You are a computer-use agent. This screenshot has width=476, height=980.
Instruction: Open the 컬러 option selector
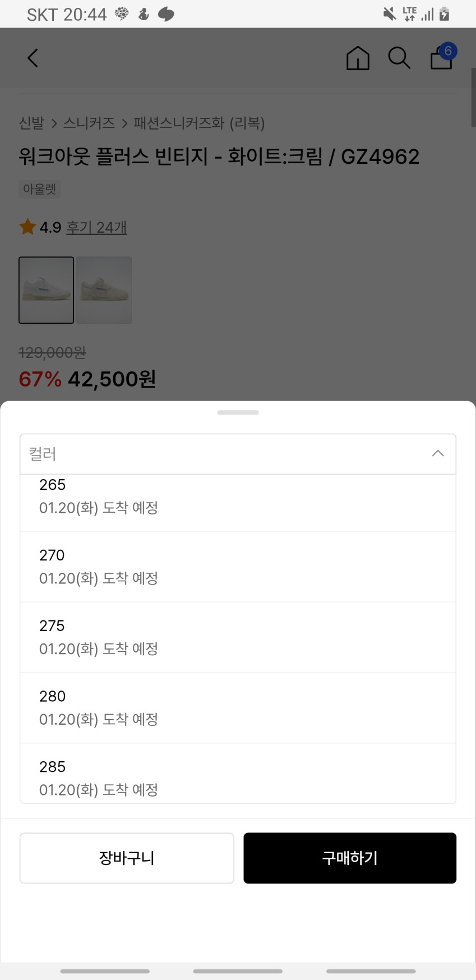(x=224, y=454)
